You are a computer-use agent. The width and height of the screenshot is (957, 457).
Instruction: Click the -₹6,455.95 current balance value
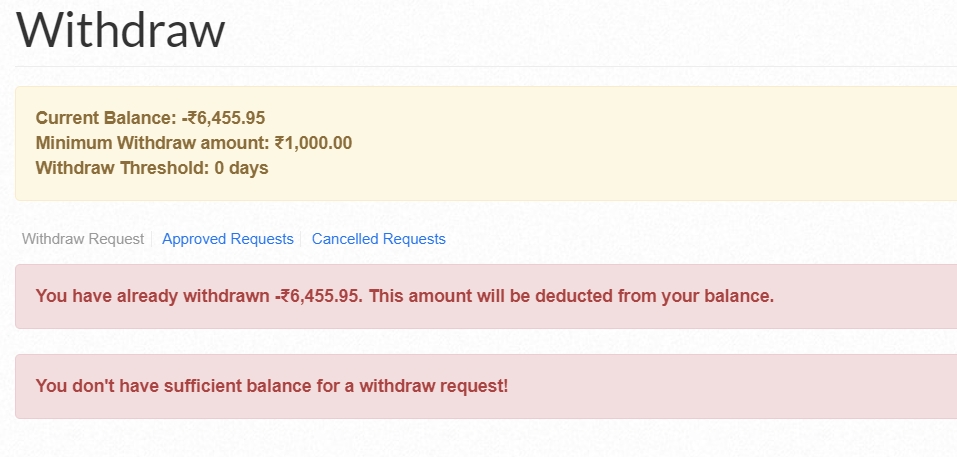tap(223, 118)
